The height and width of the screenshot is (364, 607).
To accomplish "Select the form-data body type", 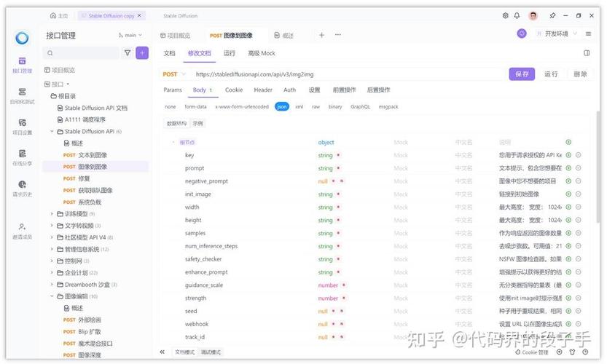I will [x=195, y=107].
